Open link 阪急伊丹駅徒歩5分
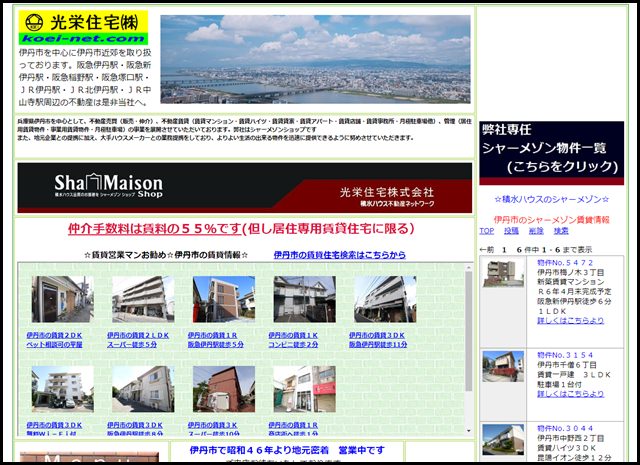 tap(216, 345)
